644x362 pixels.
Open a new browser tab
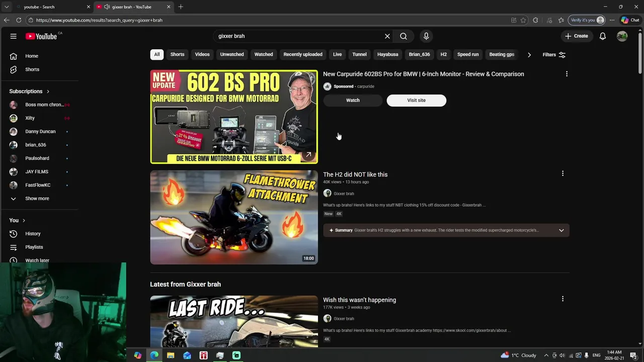(181, 7)
